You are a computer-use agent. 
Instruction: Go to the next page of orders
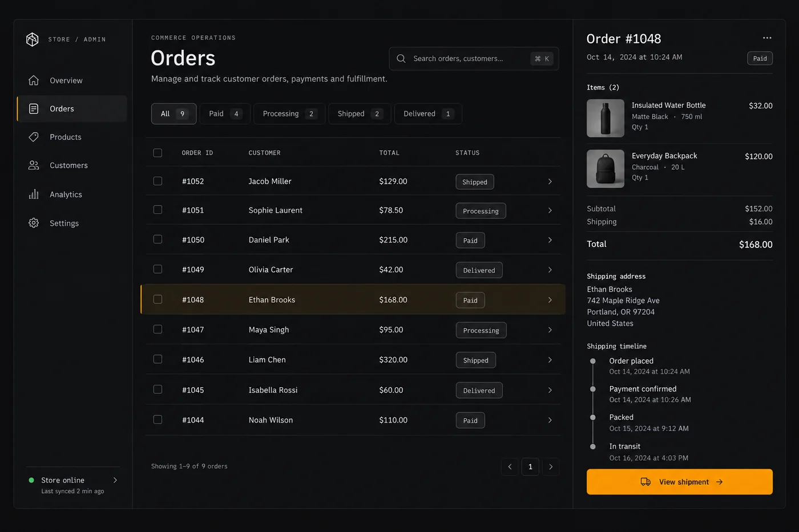click(x=551, y=466)
